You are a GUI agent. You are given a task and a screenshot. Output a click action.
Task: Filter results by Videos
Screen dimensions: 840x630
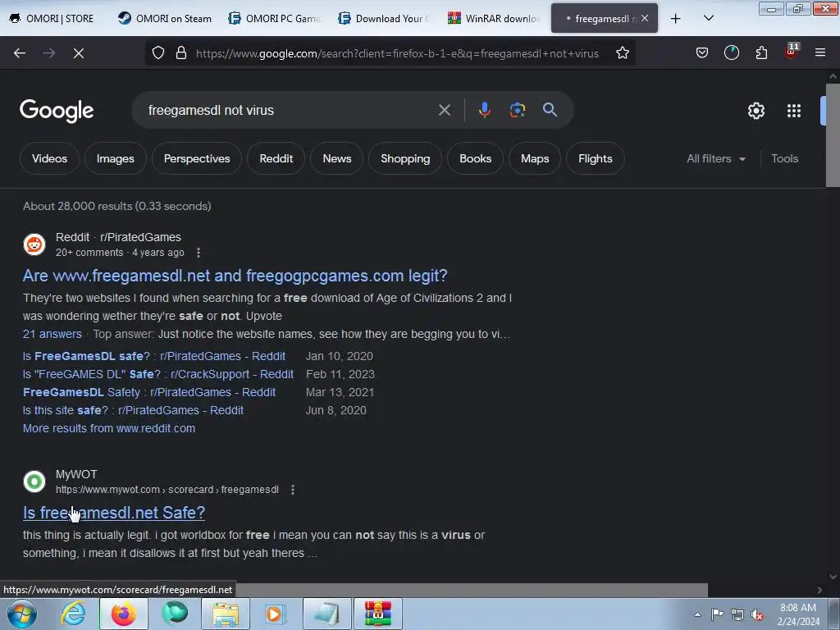[49, 158]
